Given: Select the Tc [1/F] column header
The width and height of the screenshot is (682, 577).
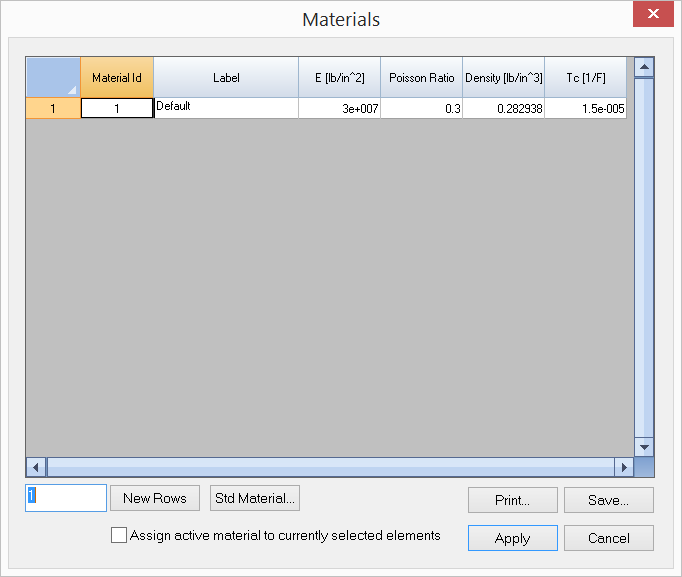Looking at the screenshot, I should pos(585,77).
